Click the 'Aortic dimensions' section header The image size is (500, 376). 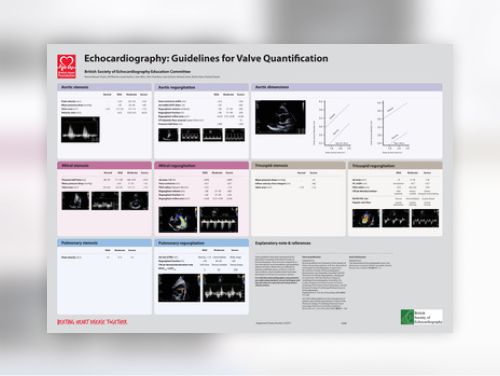coord(347,87)
